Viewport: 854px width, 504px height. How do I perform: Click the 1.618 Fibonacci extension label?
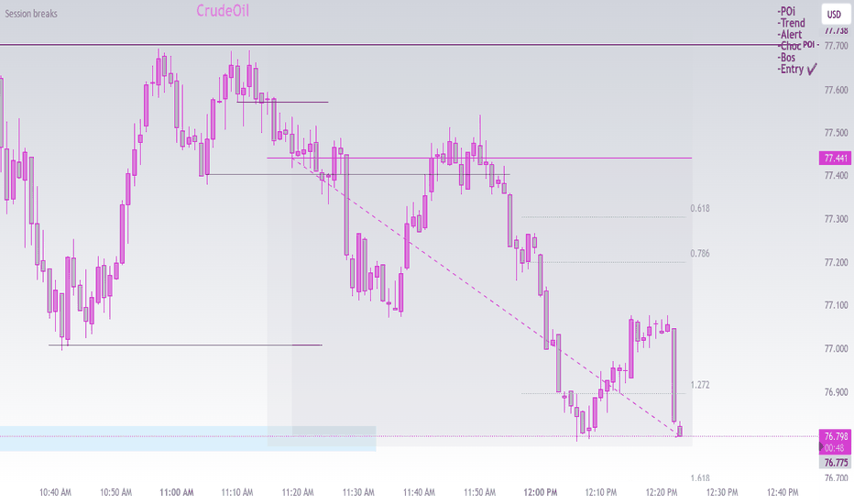pyautogui.click(x=700, y=477)
